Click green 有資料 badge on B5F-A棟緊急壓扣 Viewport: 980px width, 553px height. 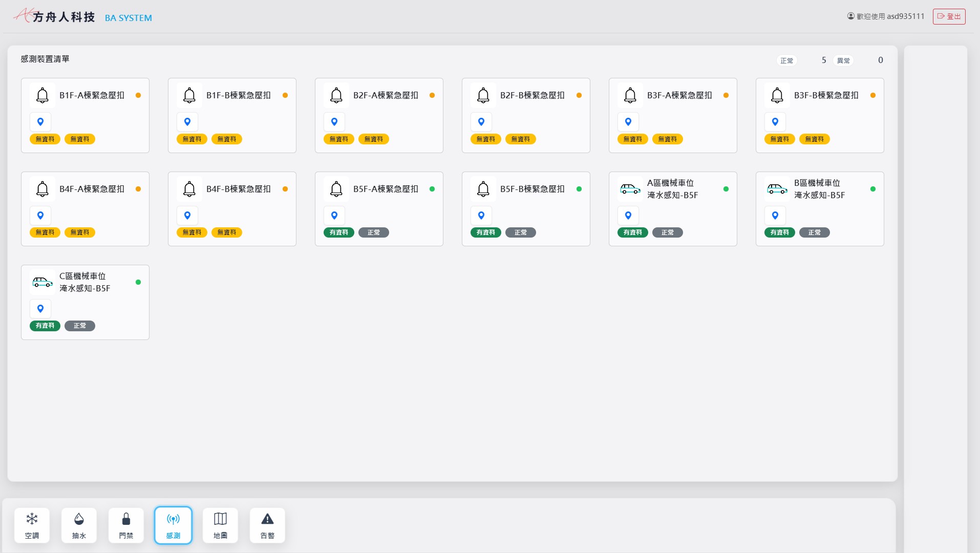(x=338, y=232)
